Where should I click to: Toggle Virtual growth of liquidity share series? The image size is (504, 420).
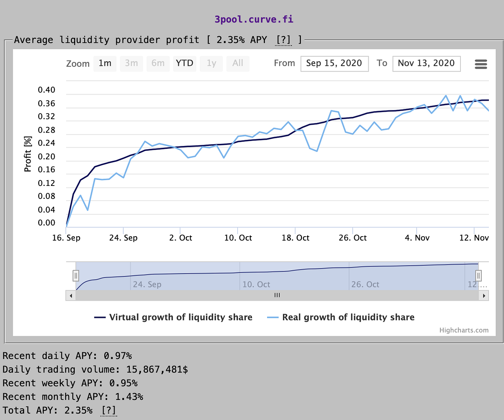[174, 317]
